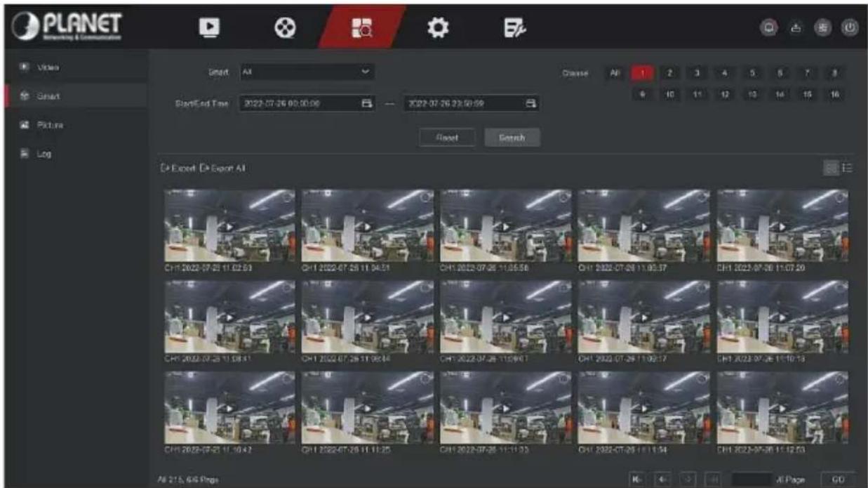Tick selection circle on 11:11:33 clip
Viewport: 868px width, 488px height.
(x=563, y=380)
